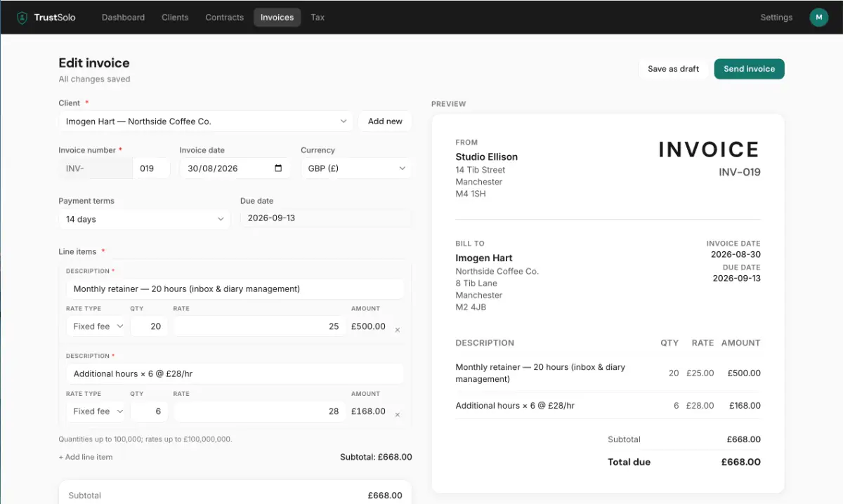Click Add new client button
Image resolution: width=843 pixels, height=504 pixels.
pos(385,121)
